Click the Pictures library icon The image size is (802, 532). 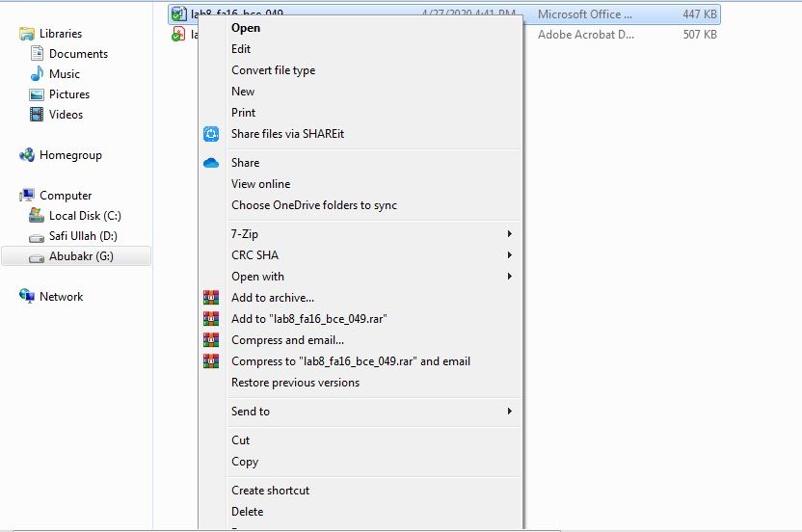(37, 94)
